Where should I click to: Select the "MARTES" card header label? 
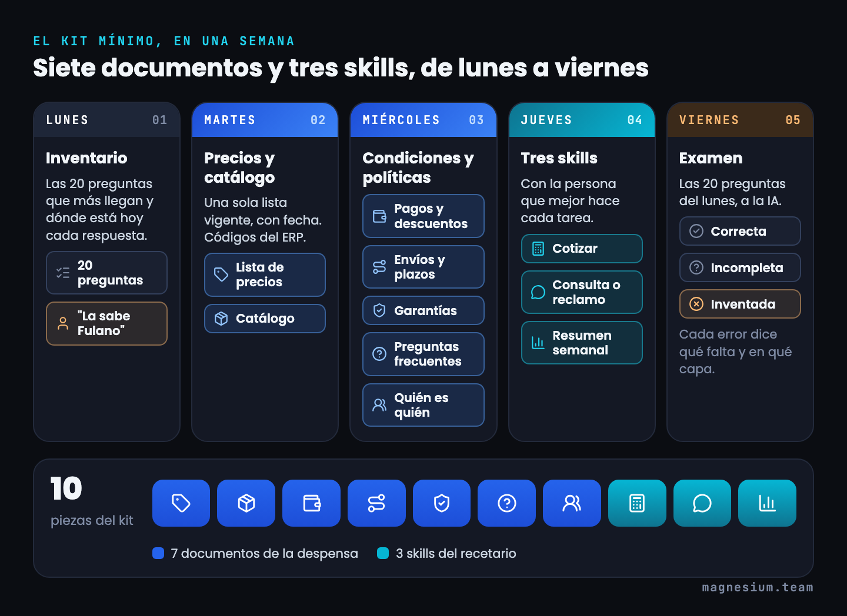230,120
